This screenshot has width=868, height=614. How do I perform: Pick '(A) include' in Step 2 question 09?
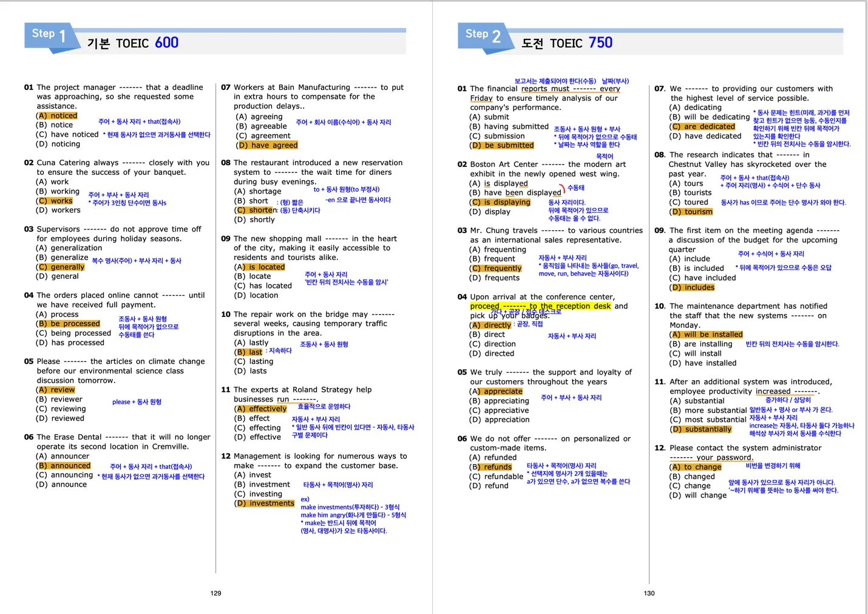pyautogui.click(x=690, y=259)
